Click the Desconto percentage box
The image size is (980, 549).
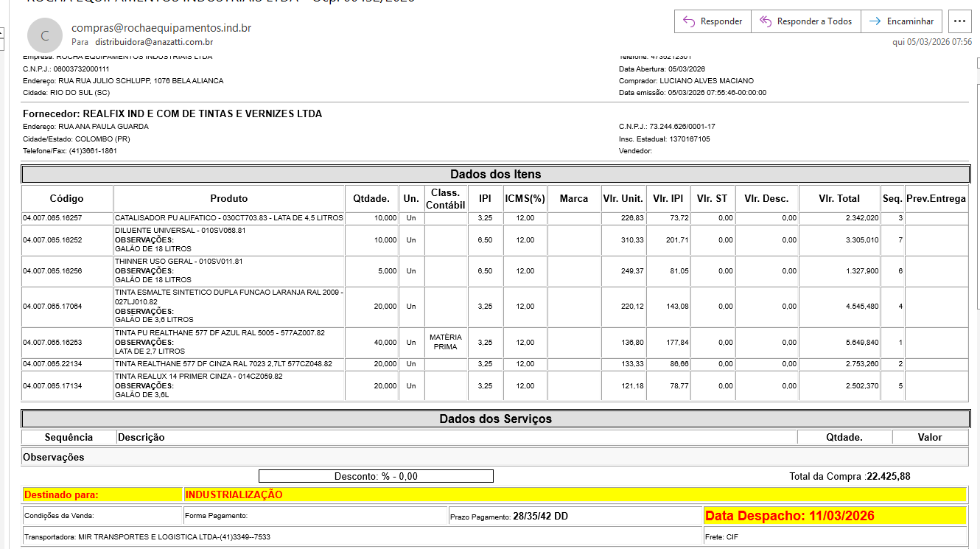376,476
